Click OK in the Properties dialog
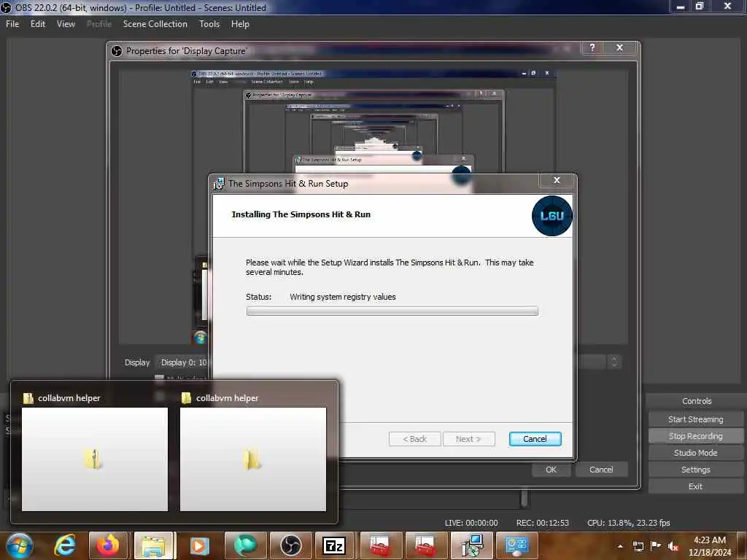 pos(551,470)
